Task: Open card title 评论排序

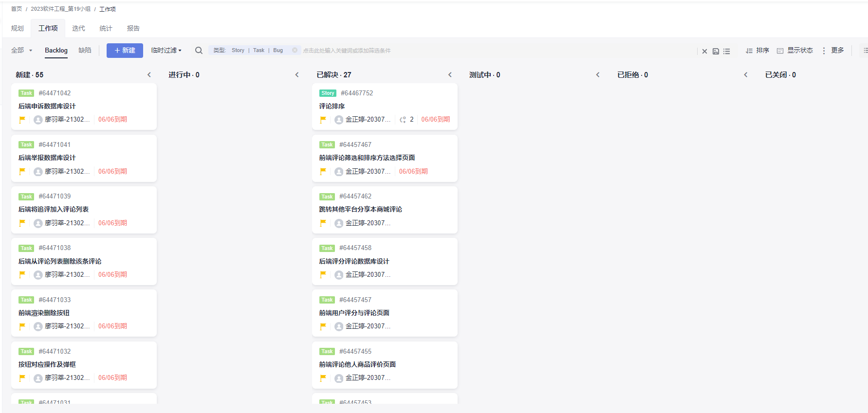Action: tap(332, 106)
